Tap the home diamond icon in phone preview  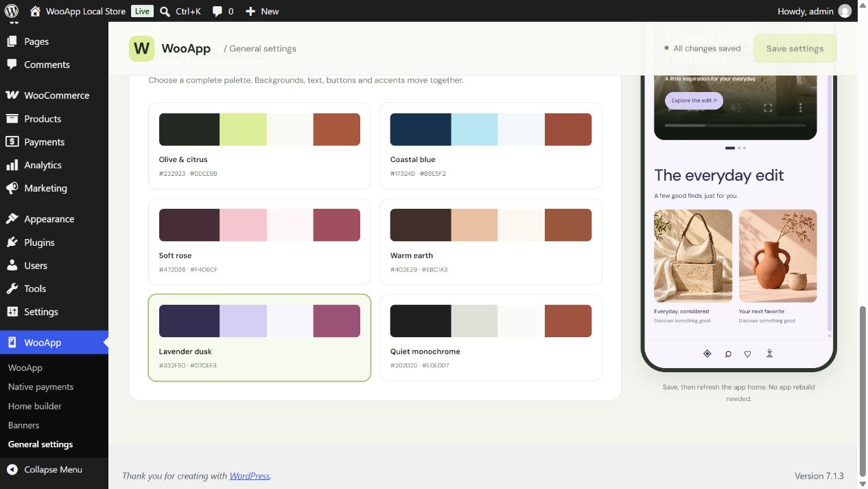click(707, 354)
